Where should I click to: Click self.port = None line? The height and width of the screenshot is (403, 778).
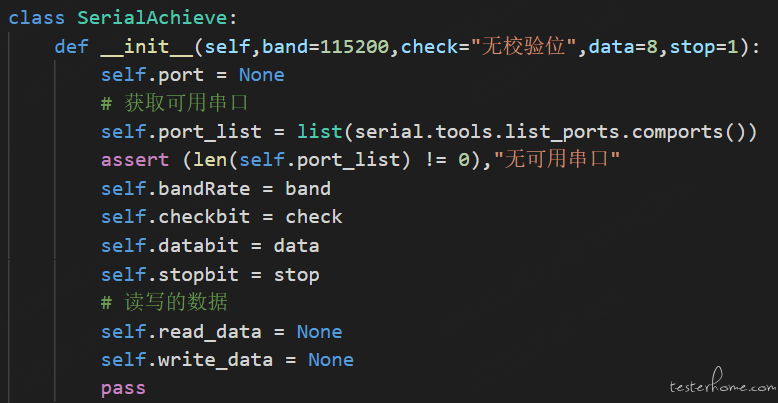(193, 75)
